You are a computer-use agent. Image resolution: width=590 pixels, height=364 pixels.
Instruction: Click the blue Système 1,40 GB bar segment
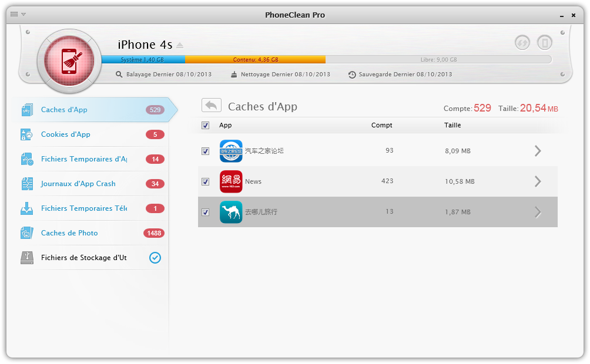point(143,59)
